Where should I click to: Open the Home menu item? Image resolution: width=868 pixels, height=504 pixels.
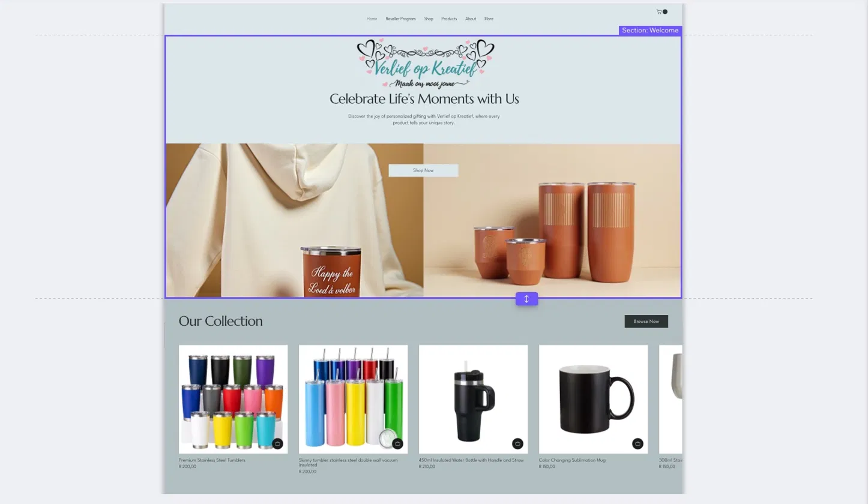tap(372, 19)
